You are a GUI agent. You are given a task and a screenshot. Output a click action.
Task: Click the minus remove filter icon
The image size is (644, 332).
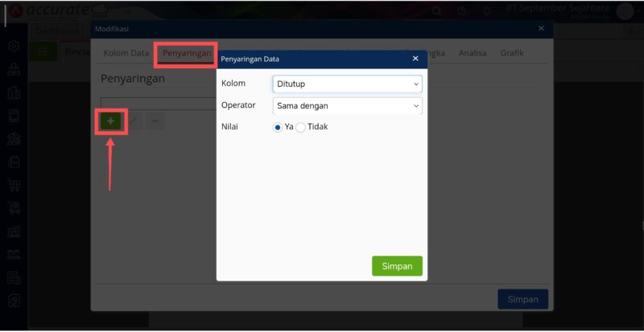pyautogui.click(x=155, y=121)
